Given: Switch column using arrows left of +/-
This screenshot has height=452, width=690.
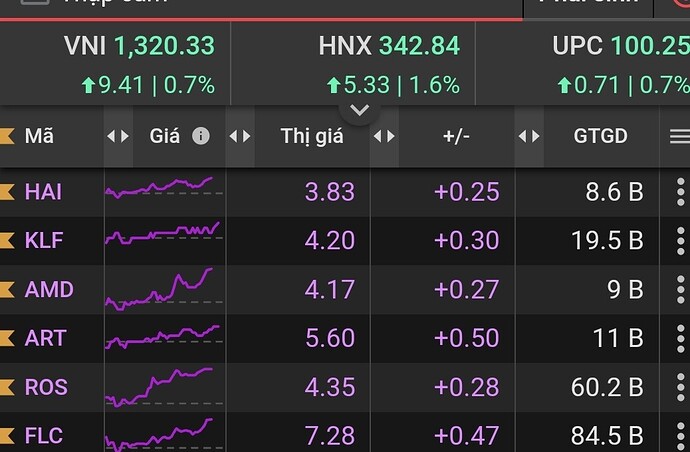Looking at the screenshot, I should [384, 136].
